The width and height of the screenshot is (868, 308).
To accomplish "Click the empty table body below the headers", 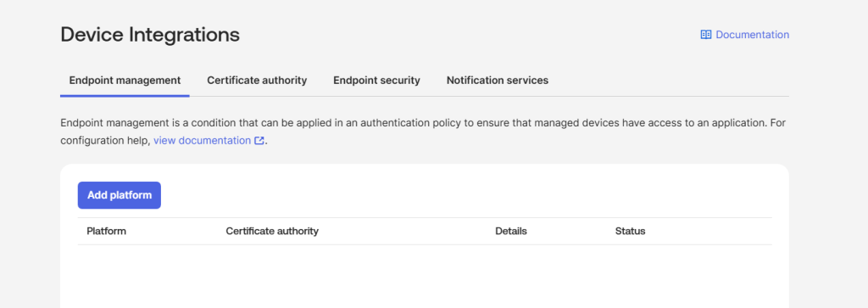I will (425, 276).
